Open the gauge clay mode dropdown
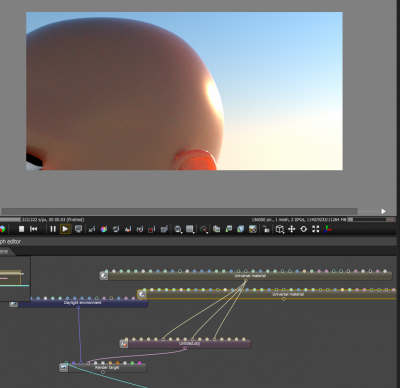 204,229
